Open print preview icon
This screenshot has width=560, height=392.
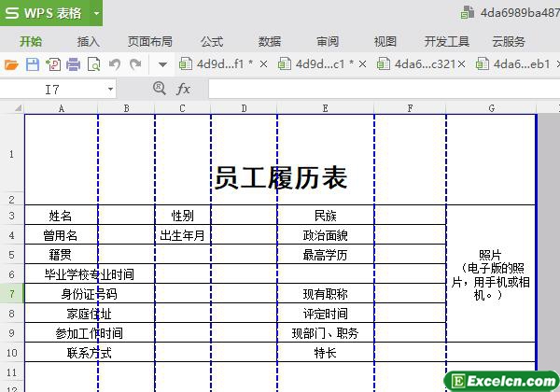94,64
